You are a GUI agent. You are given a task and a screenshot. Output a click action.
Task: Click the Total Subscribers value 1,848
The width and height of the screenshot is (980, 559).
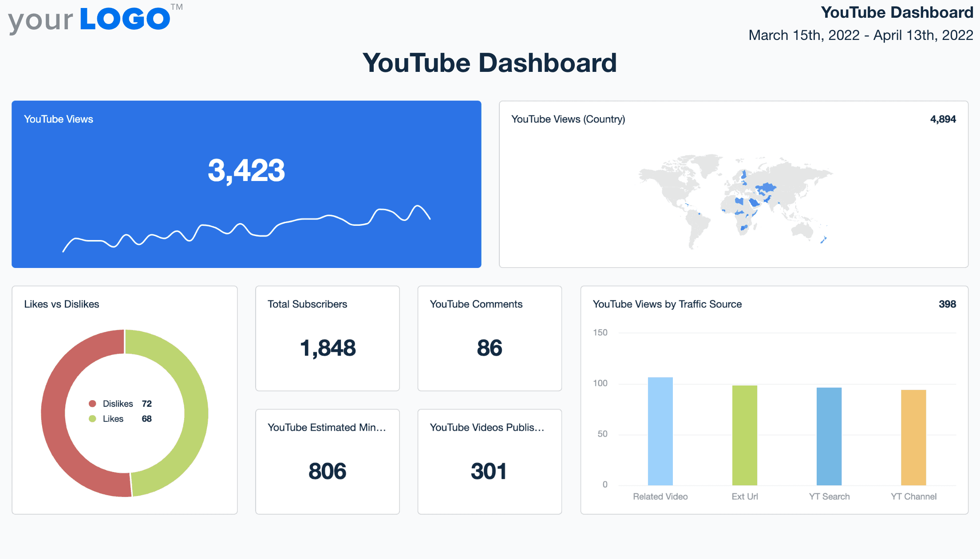(328, 348)
